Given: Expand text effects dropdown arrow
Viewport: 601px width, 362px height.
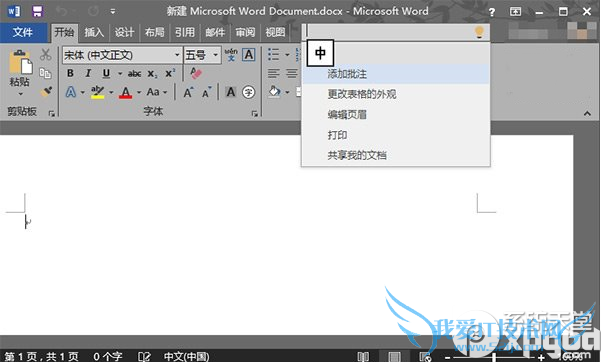Looking at the screenshot, I should [82, 92].
